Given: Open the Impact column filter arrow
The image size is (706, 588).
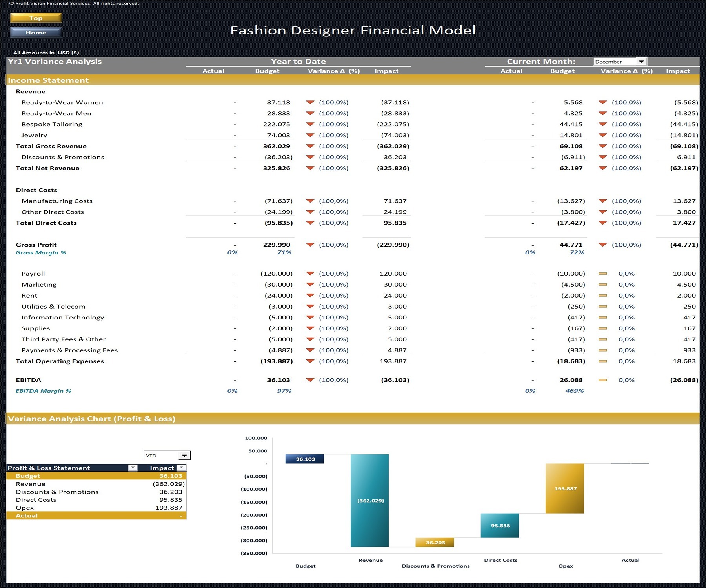Looking at the screenshot, I should coord(181,468).
